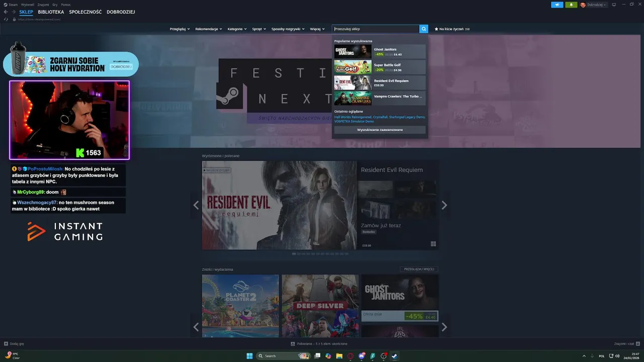644x362 pixels.
Task: Click the PRZEGLĄDAJ WIĘCEJ button
Action: click(419, 269)
